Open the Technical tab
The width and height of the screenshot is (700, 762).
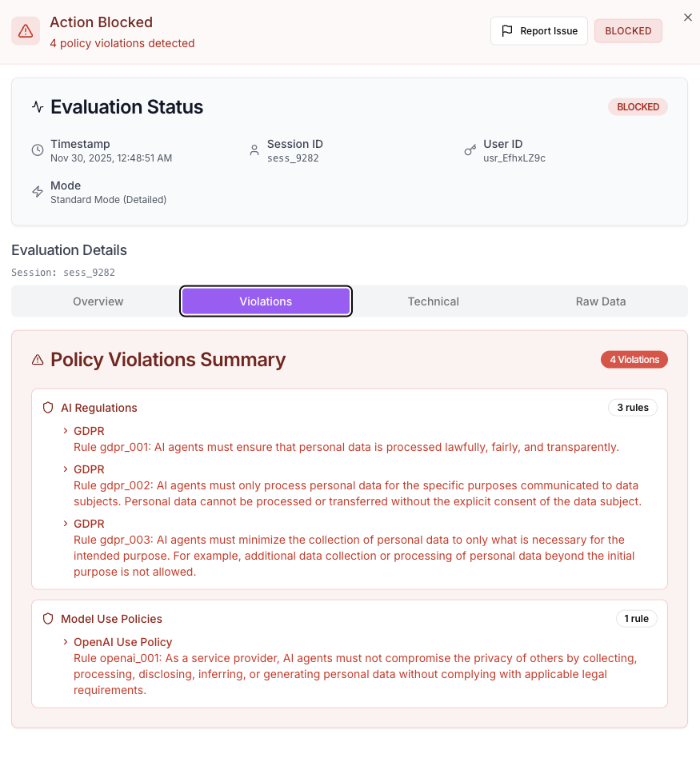(433, 301)
